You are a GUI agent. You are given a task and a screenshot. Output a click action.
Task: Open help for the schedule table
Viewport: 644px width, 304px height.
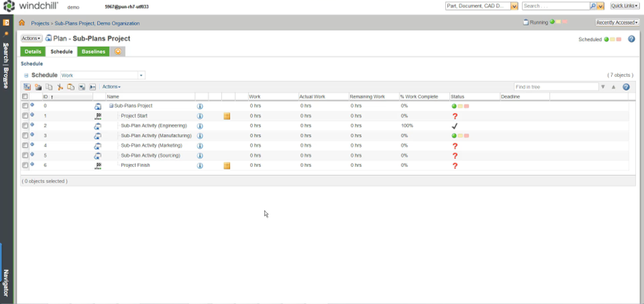point(626,87)
